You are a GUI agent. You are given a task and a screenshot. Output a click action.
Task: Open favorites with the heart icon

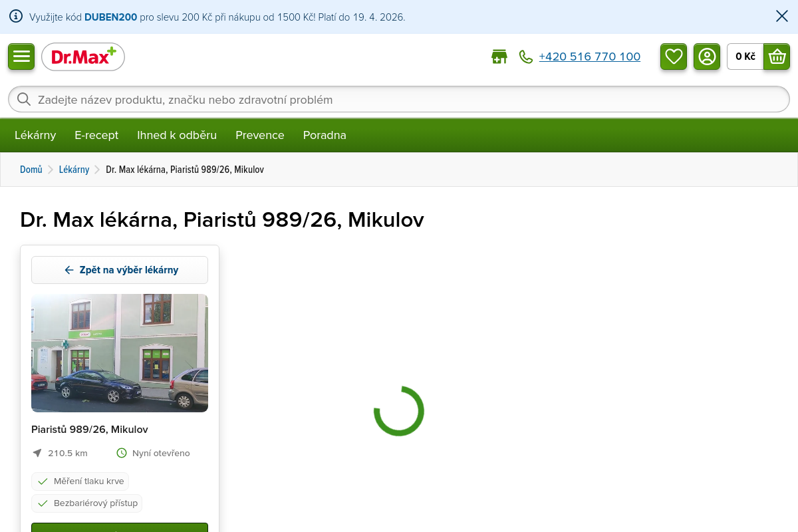[x=674, y=57]
